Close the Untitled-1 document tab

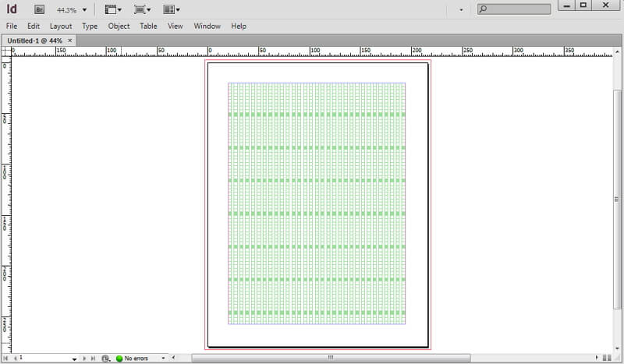pyautogui.click(x=70, y=40)
